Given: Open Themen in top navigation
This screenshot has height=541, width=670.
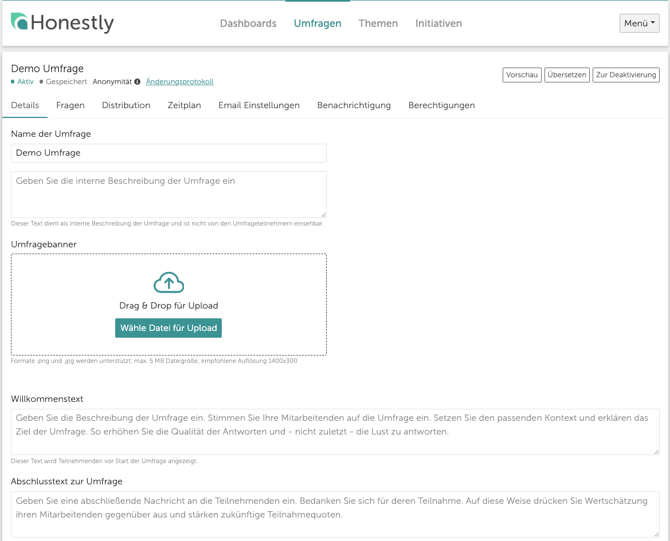Looking at the screenshot, I should tap(378, 23).
